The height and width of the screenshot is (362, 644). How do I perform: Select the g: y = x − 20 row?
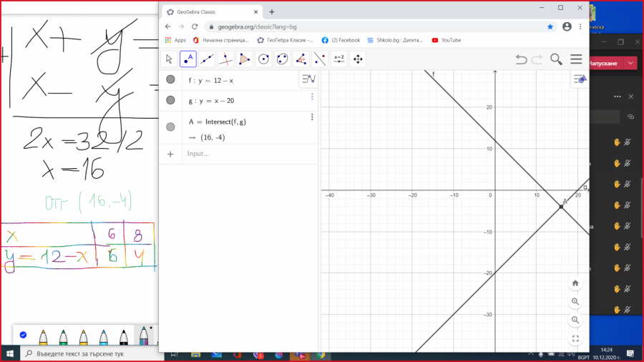(238, 101)
